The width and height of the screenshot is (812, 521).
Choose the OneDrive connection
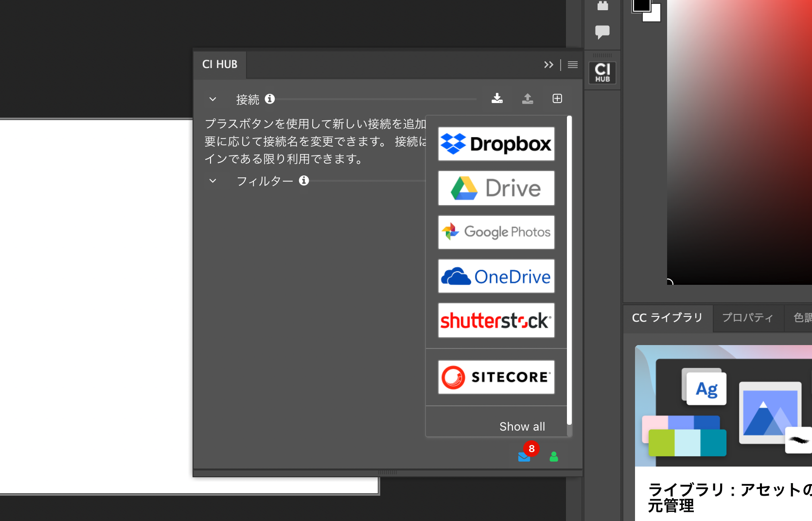pos(496,276)
